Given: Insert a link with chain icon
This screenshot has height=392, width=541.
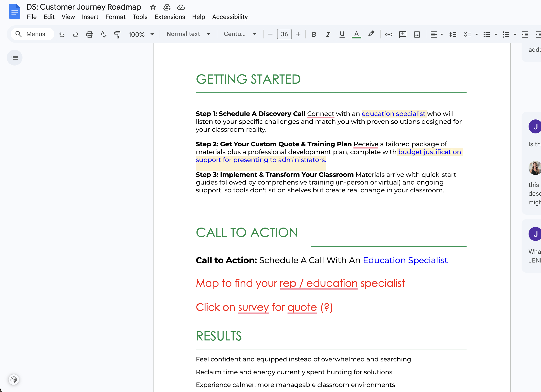Looking at the screenshot, I should point(389,34).
